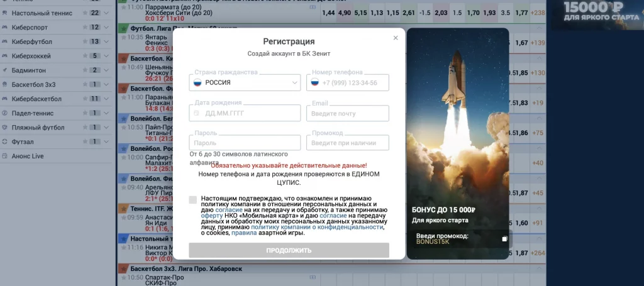Click the Email input field
Screen dimensions: 644x286
[x=347, y=113]
